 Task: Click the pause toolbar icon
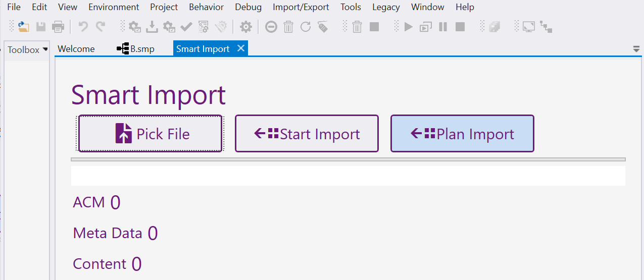point(443,27)
